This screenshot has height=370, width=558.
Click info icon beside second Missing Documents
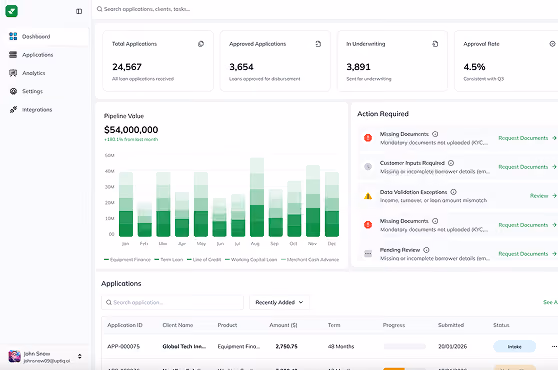pos(435,221)
